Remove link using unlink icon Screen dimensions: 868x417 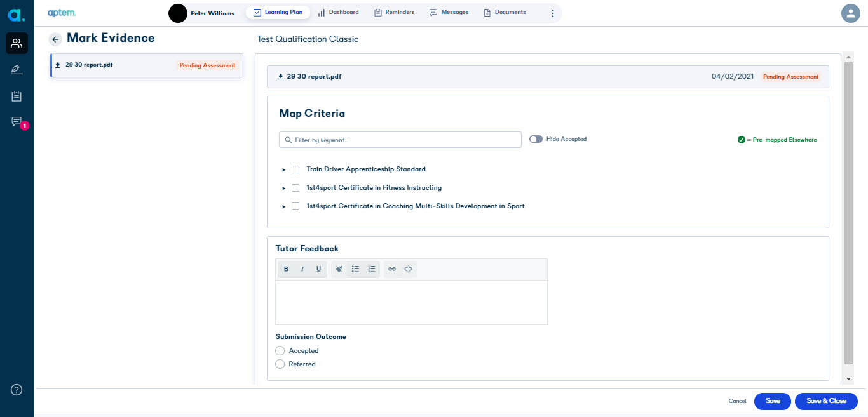tap(409, 269)
